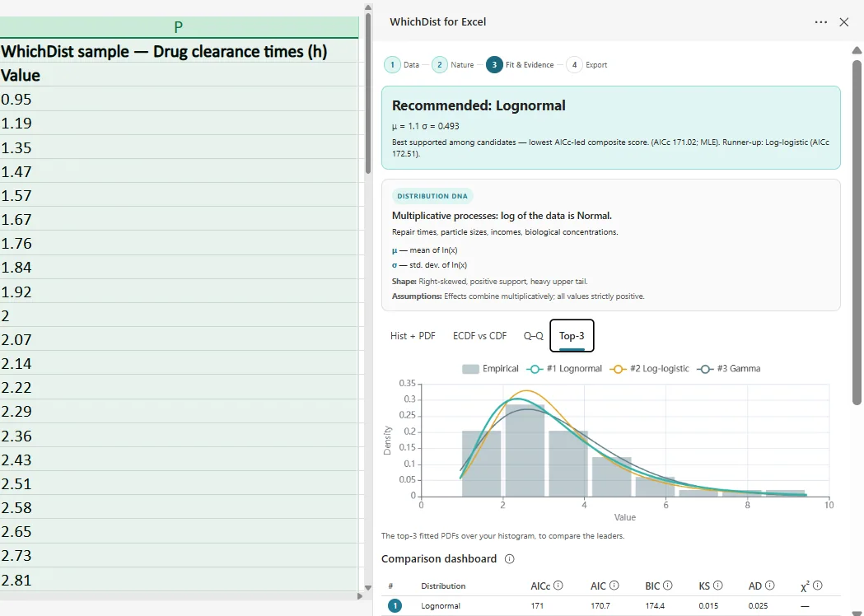Toggle the #1 Lognormal legend series
The height and width of the screenshot is (616, 864).
564,369
